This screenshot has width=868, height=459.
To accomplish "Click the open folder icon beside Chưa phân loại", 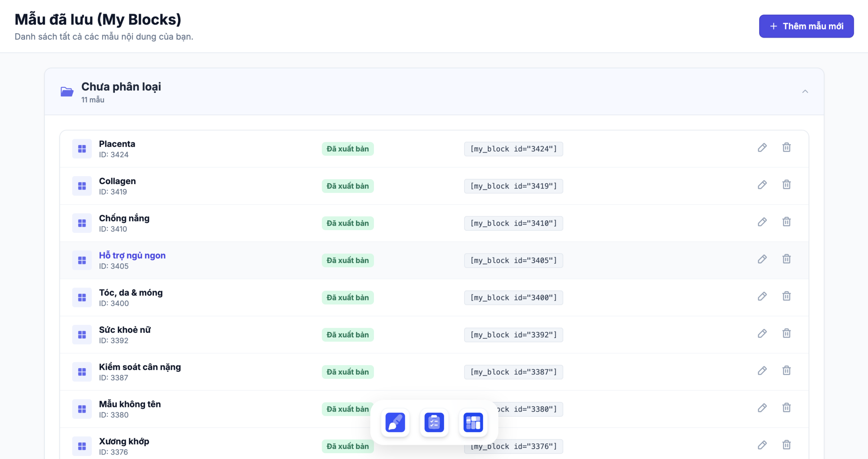I will [67, 92].
